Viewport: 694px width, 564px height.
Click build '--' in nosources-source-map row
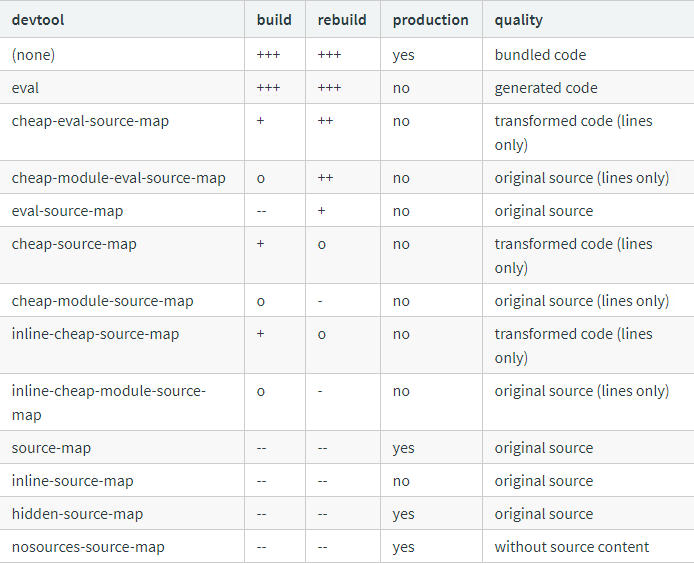262,547
